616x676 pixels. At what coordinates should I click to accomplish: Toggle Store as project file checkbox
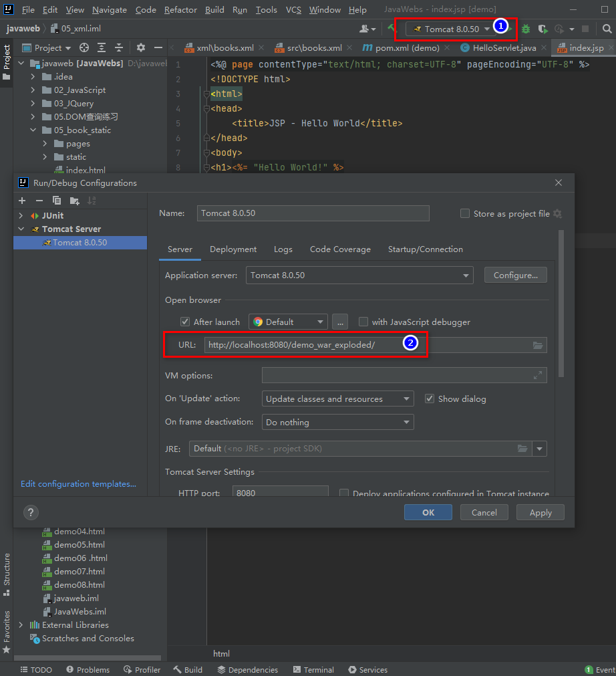point(465,213)
